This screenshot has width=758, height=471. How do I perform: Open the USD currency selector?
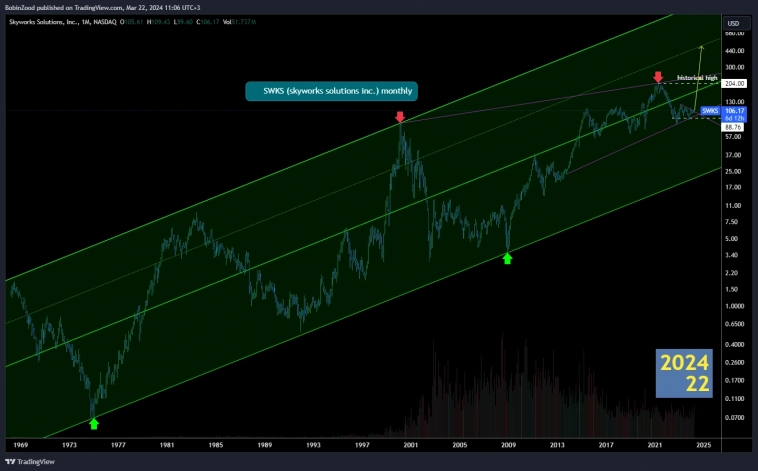(736, 23)
